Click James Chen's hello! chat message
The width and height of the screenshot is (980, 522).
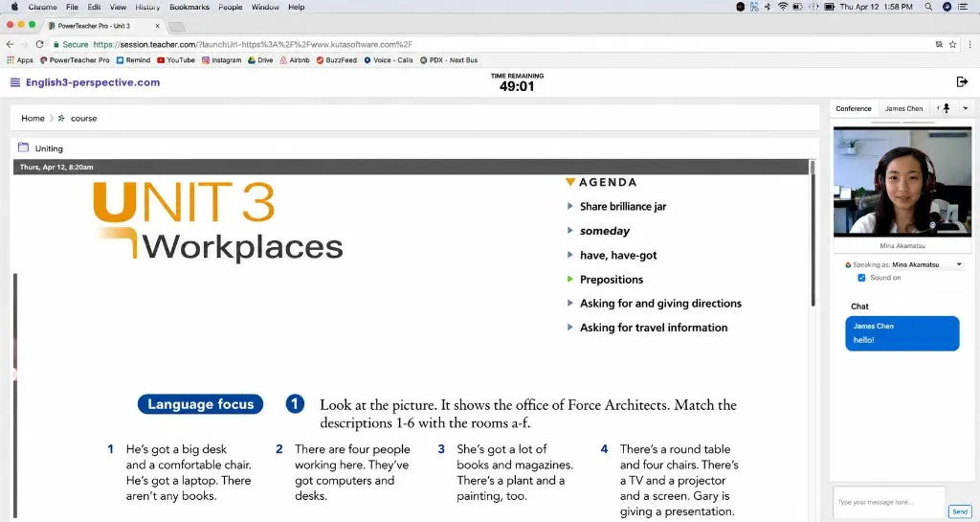902,333
